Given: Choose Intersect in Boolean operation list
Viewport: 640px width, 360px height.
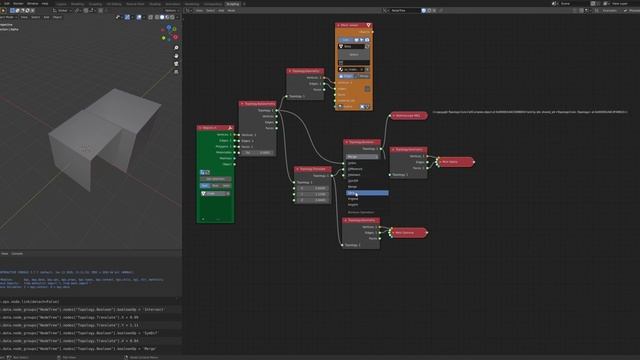Looking at the screenshot, I should coord(354,175).
